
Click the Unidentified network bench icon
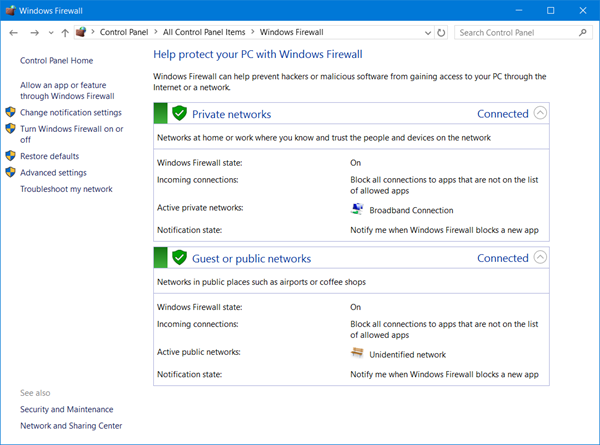(357, 353)
